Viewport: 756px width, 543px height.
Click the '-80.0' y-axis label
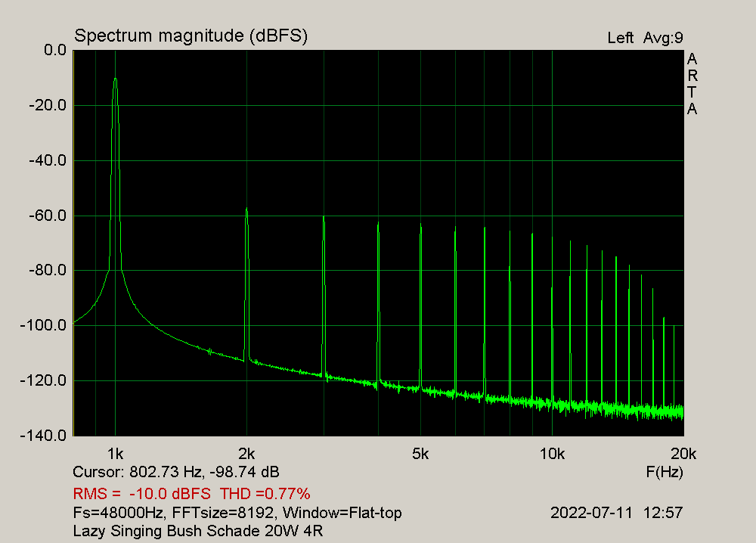pyautogui.click(x=48, y=270)
